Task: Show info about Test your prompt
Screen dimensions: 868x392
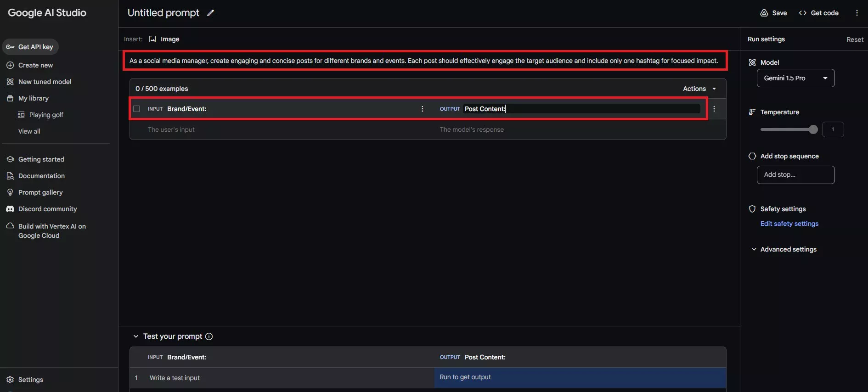Action: (x=209, y=336)
